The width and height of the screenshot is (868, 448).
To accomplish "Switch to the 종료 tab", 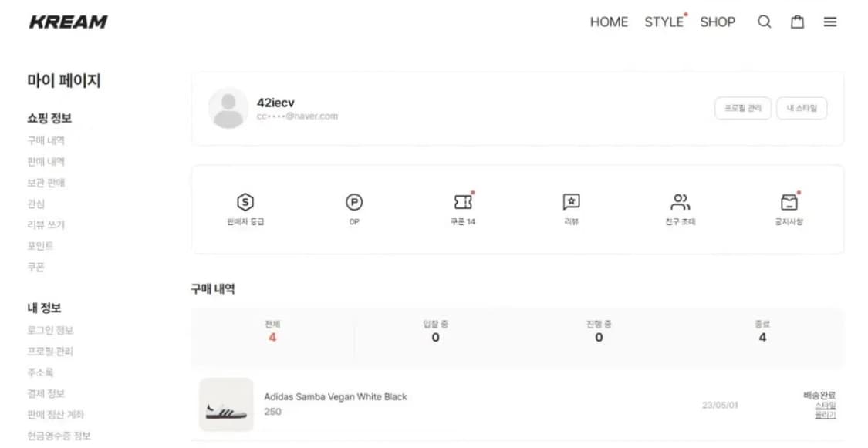I will coord(762,332).
